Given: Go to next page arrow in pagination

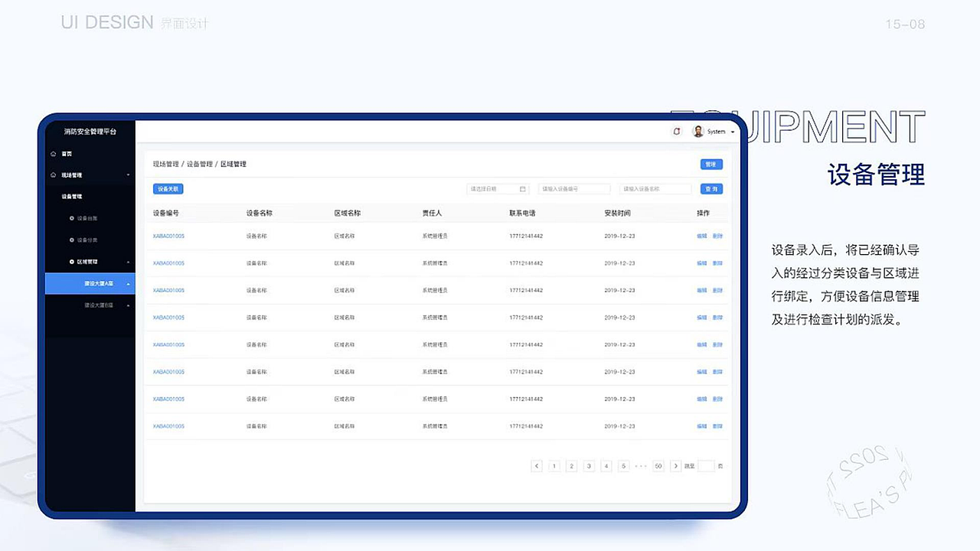Looking at the screenshot, I should pyautogui.click(x=675, y=466).
